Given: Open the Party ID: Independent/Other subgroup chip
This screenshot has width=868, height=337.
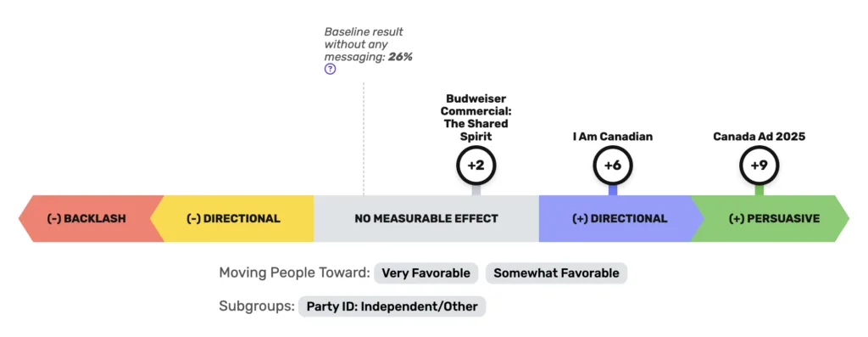Looking at the screenshot, I should point(392,306).
